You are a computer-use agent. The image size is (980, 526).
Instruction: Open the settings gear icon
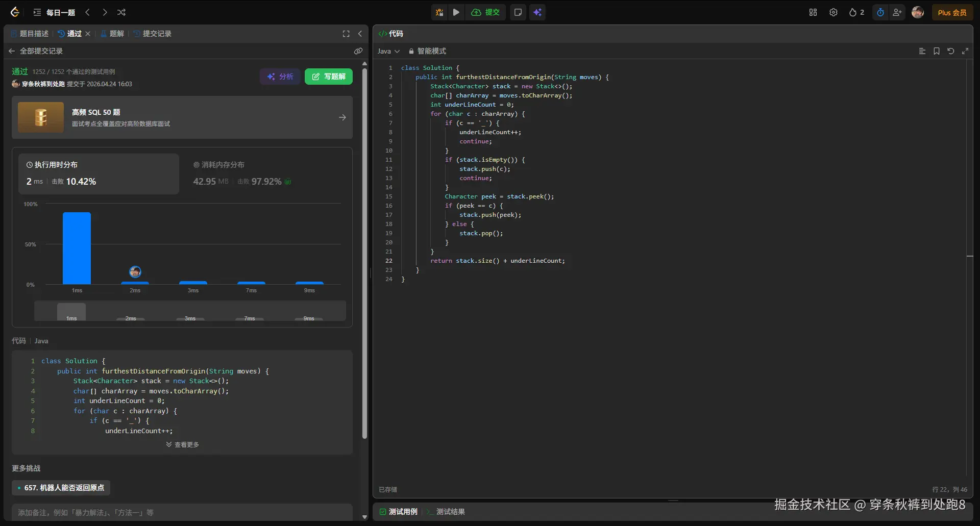(x=834, y=12)
